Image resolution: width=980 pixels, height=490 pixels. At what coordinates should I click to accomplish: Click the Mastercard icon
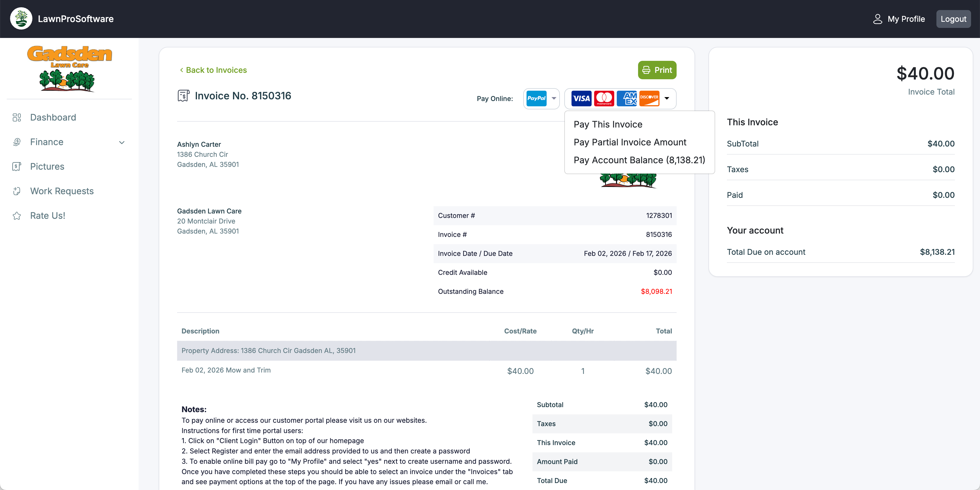click(604, 99)
